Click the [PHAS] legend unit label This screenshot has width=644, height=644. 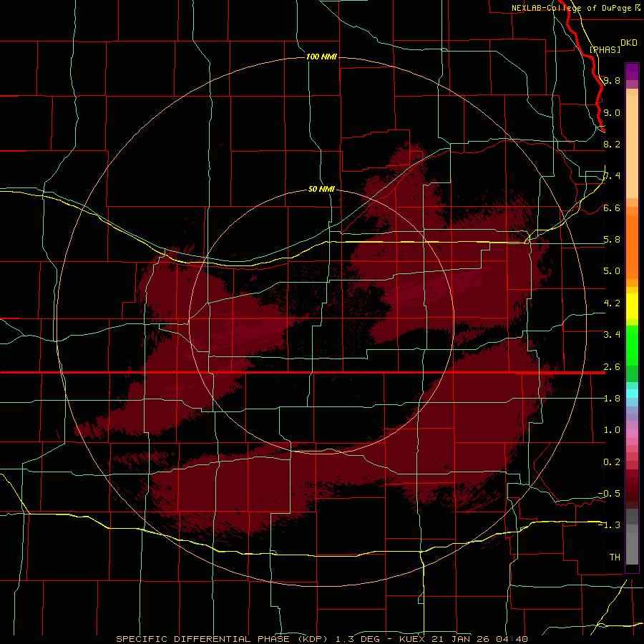(x=605, y=49)
